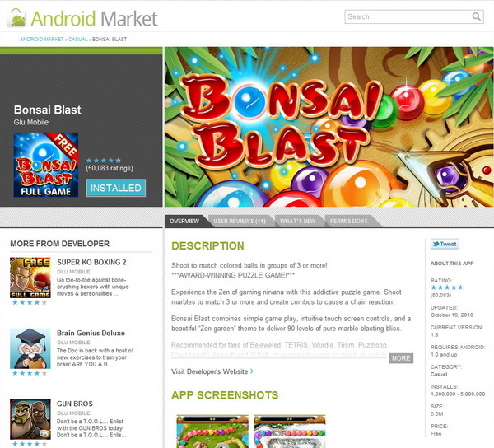Select the Overview tab
This screenshot has height=448, width=494.
pyautogui.click(x=184, y=221)
